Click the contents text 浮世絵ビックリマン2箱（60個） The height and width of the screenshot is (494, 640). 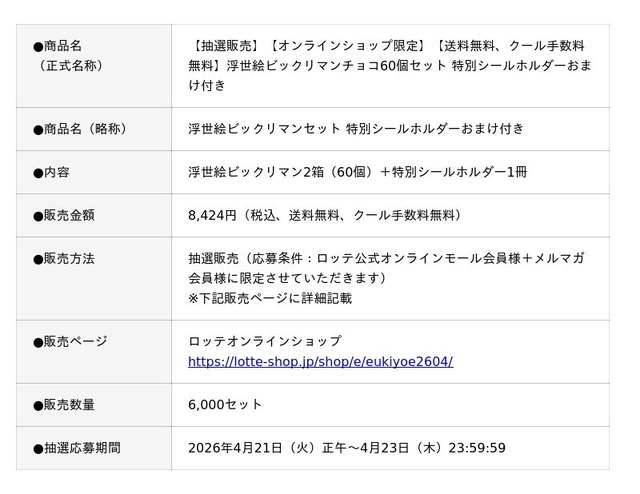click(x=357, y=172)
